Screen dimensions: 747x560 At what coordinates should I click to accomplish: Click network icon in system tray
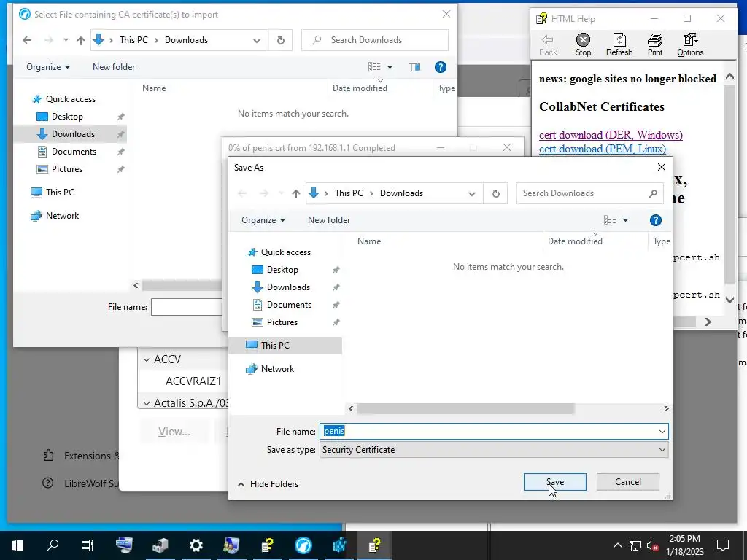click(x=635, y=545)
